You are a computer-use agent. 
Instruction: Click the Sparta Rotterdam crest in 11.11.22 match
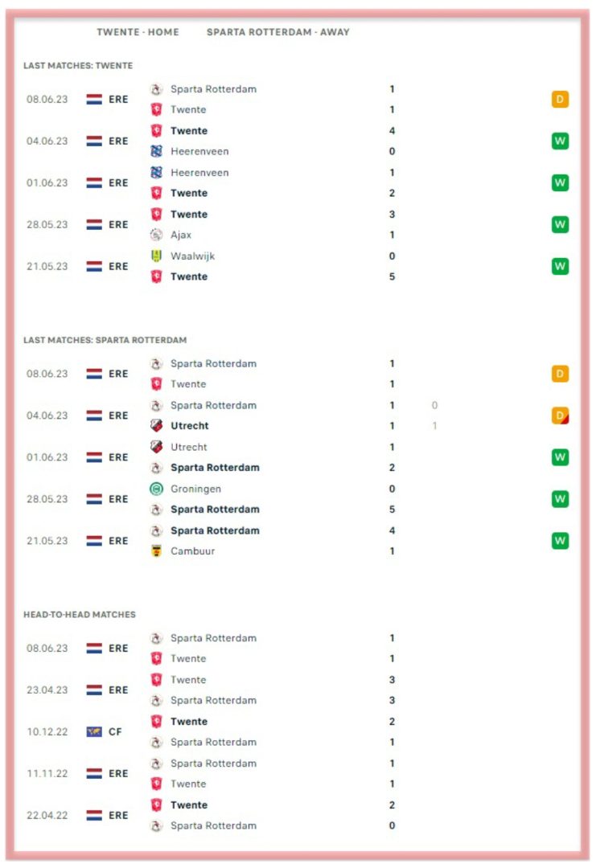(157, 764)
